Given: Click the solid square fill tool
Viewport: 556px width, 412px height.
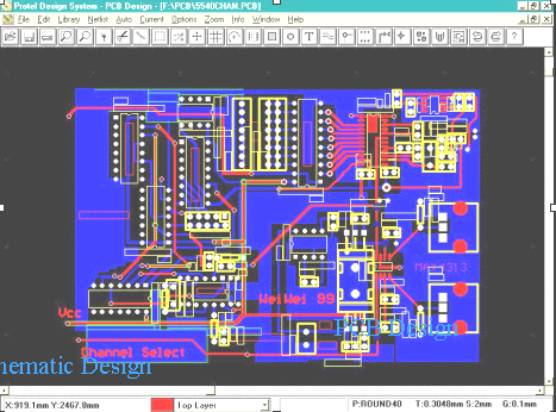Looking at the screenshot, I should pos(272,37).
